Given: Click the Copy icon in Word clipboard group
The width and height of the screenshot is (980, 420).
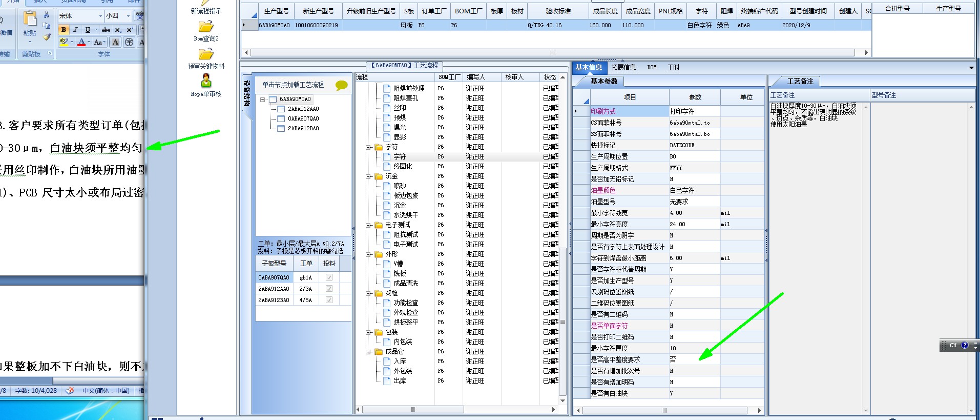Looking at the screenshot, I should coord(47,26).
